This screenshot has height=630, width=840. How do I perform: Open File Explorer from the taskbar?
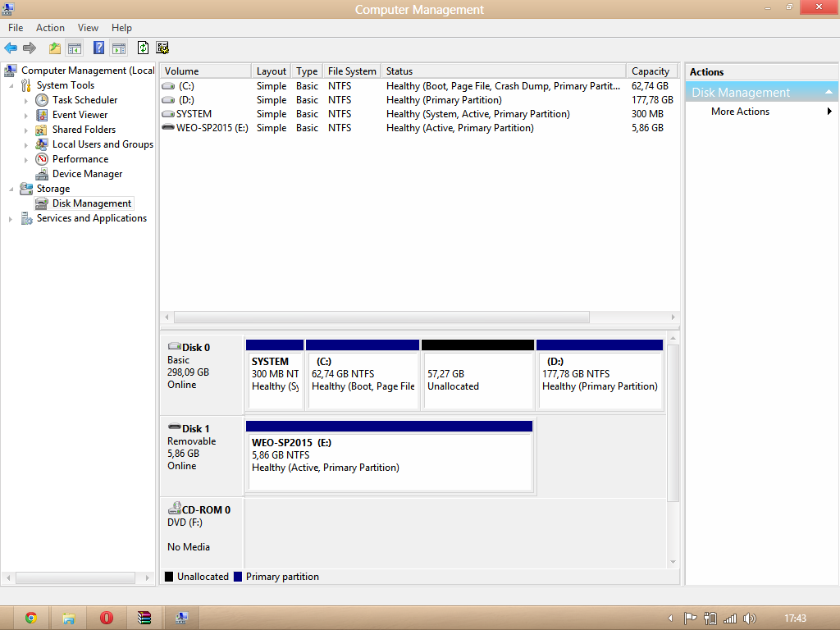[69, 619]
